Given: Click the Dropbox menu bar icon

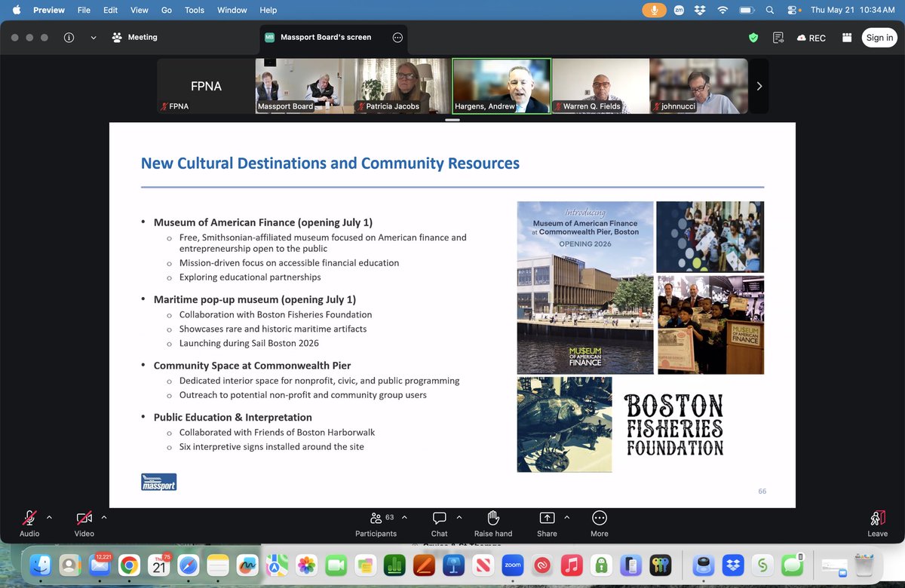Looking at the screenshot, I should (x=701, y=11).
